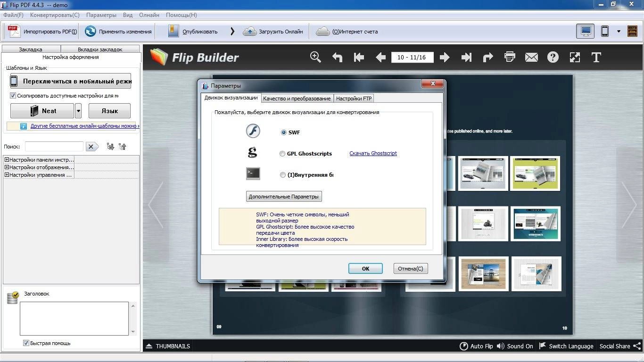644x362 pixels.
Task: Open the Файл(F) menu
Action: 13,15
